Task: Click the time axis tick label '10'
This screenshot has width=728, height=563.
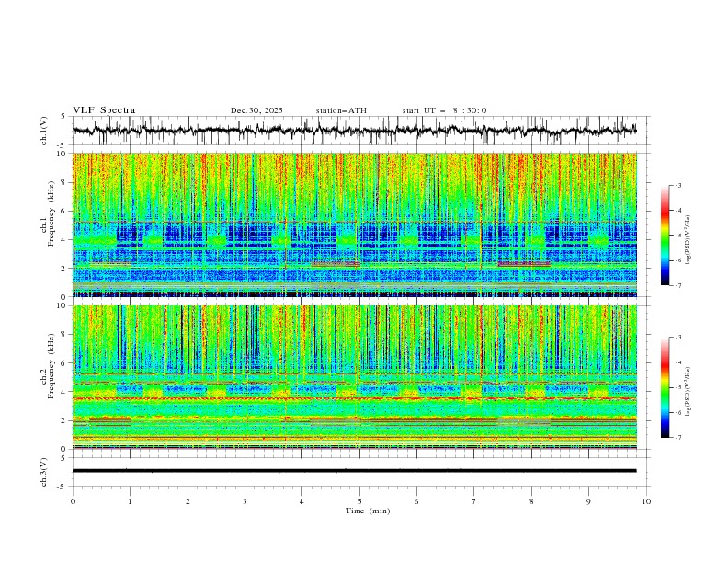Action: (646, 501)
